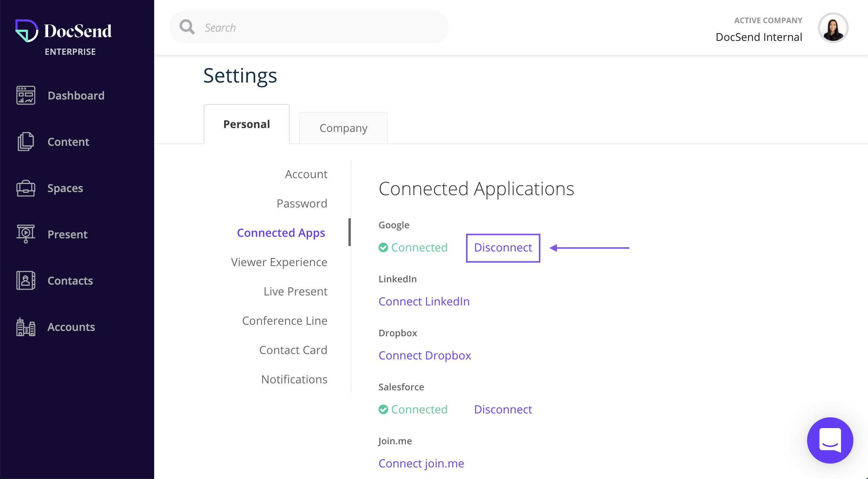The width and height of the screenshot is (868, 479).
Task: Click the Salesforce section label
Action: point(401,387)
